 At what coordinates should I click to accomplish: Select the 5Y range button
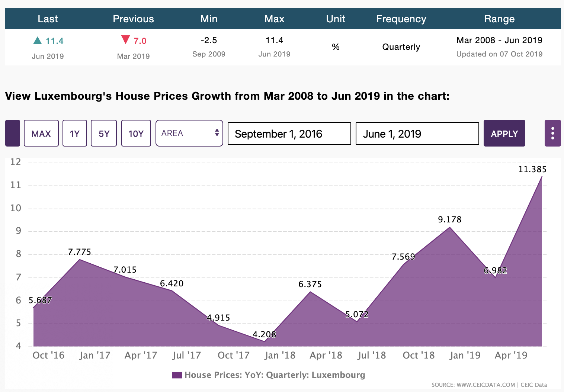click(x=104, y=133)
